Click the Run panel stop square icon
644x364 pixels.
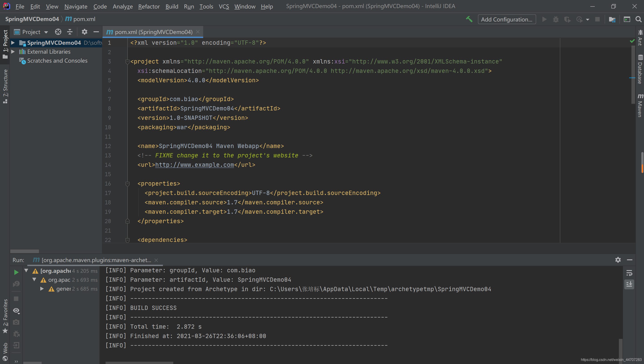tap(16, 299)
